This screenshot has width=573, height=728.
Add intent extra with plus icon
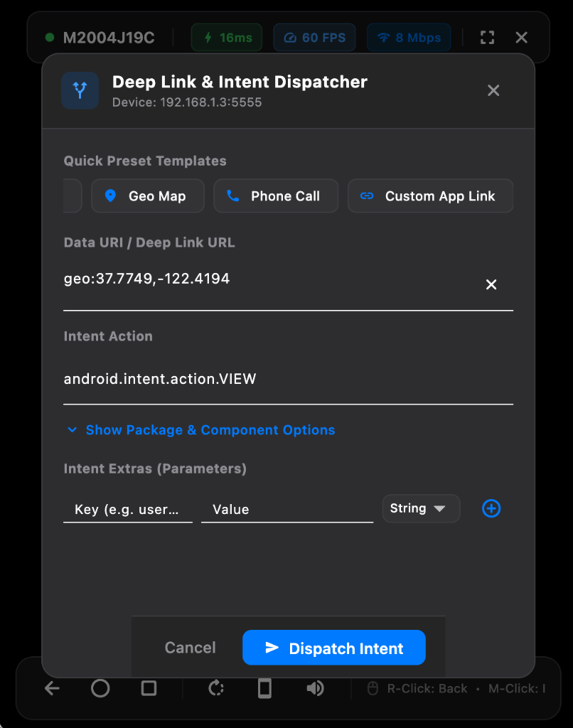pyautogui.click(x=491, y=508)
